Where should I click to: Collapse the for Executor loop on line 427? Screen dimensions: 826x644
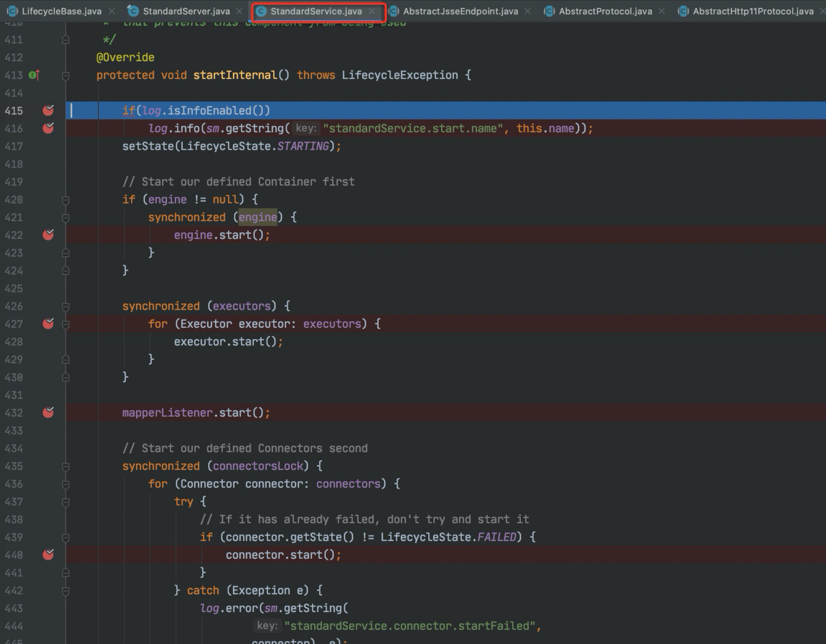click(x=66, y=324)
